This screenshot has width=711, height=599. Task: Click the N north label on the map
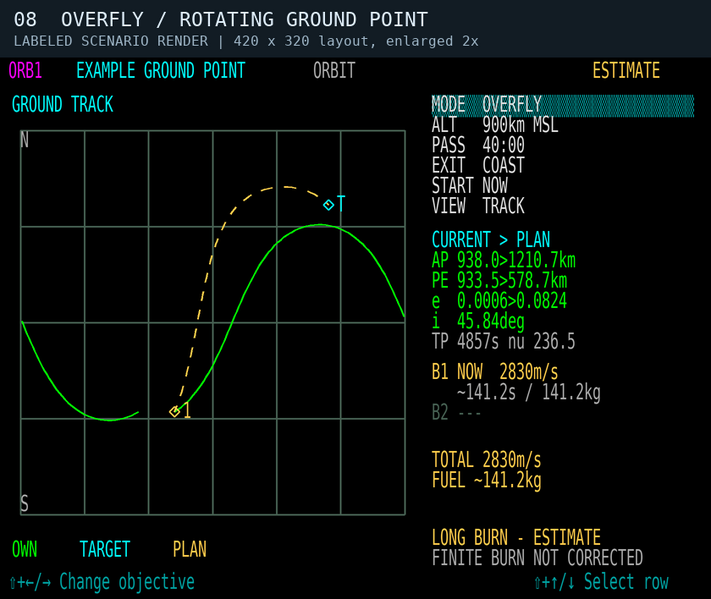click(24, 140)
